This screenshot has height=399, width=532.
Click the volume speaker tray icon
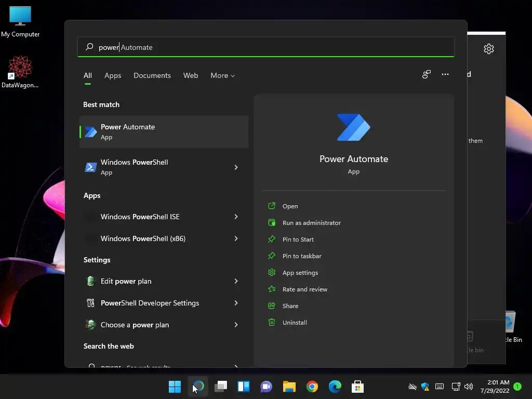[x=469, y=387]
